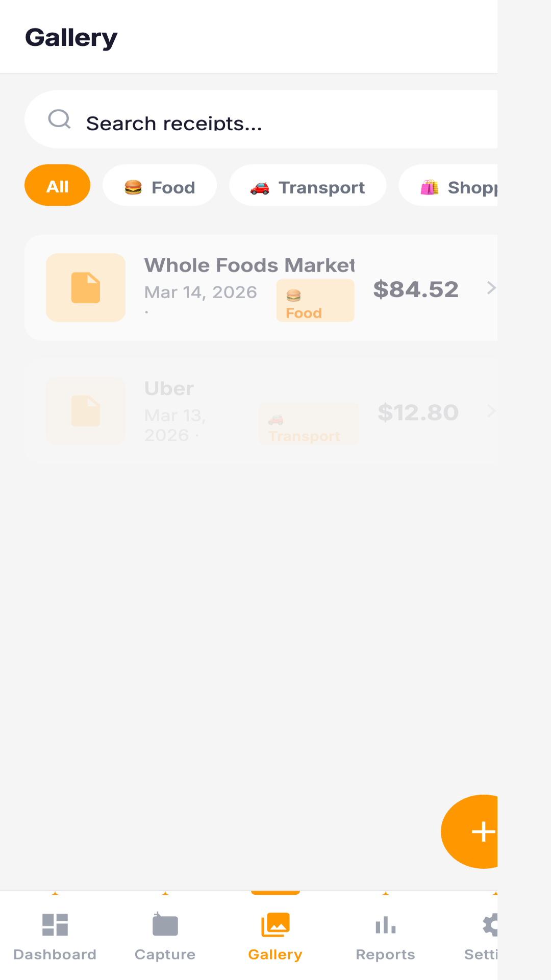Open the Settings gear tab
This screenshot has height=980, width=551.
pyautogui.click(x=489, y=925)
